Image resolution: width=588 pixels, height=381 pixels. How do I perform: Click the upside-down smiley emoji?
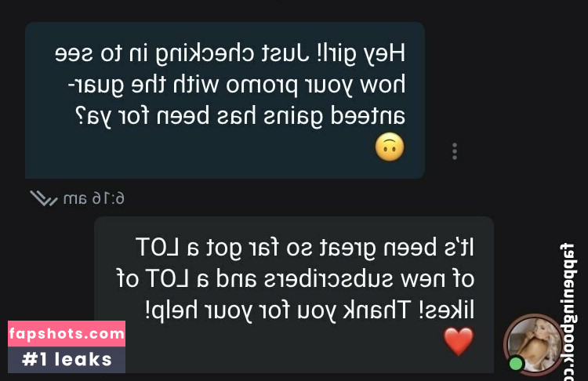tap(390, 147)
